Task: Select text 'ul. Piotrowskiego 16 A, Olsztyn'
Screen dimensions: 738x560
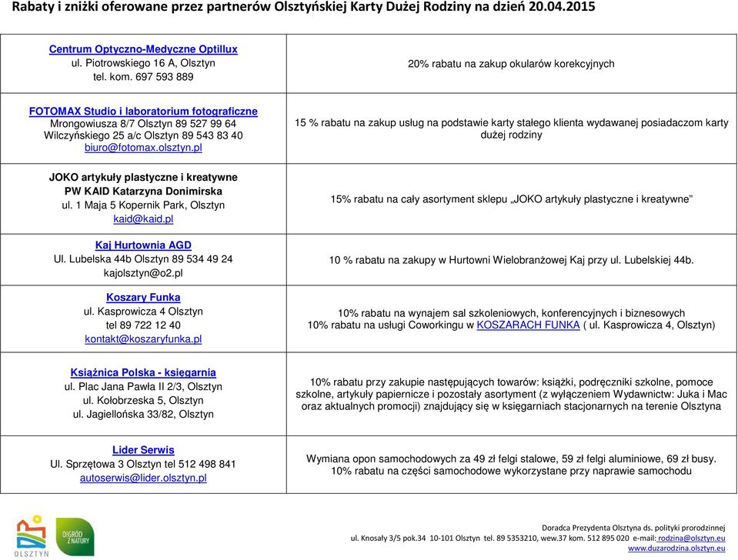Action: (x=143, y=63)
